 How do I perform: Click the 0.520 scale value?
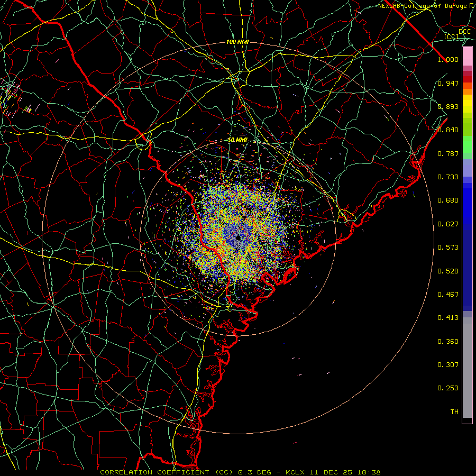pos(448,271)
